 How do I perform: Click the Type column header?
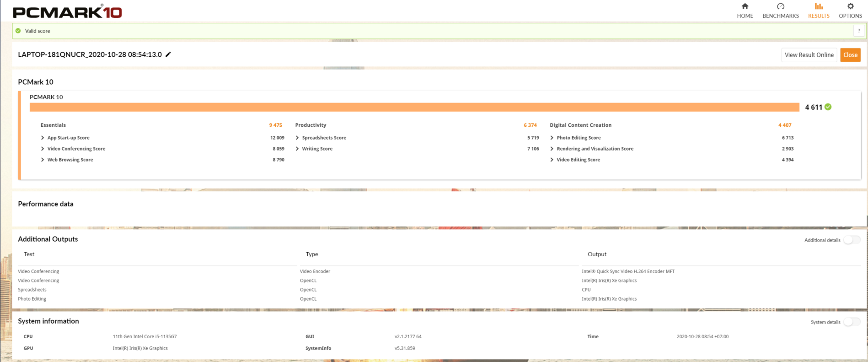pyautogui.click(x=312, y=254)
